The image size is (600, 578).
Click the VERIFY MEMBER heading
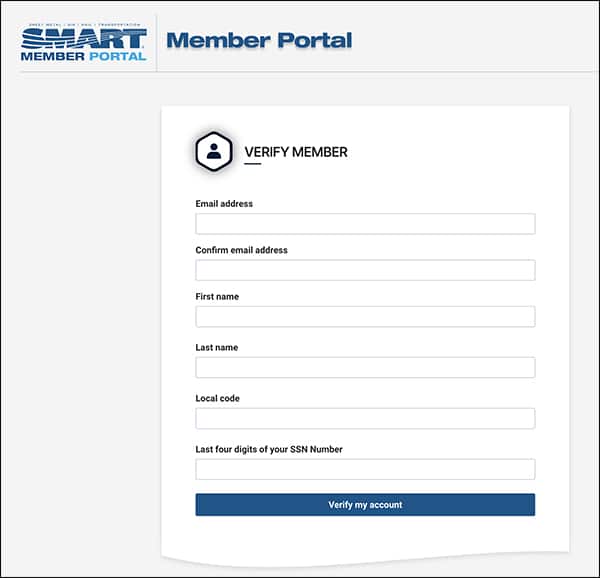point(296,152)
